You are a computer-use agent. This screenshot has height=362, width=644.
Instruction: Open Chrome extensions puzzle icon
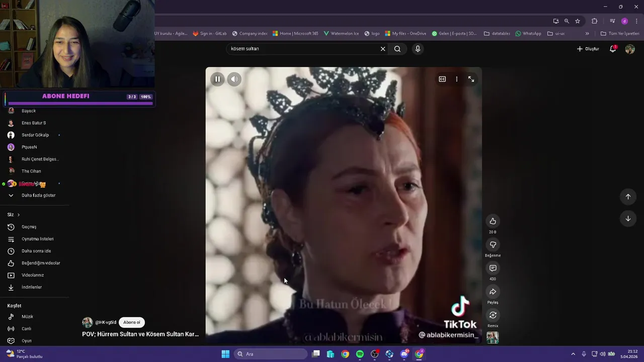pos(595,21)
